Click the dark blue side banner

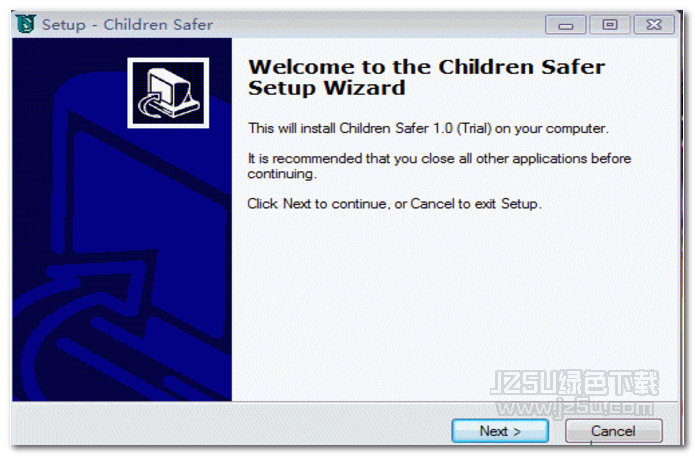(x=122, y=219)
